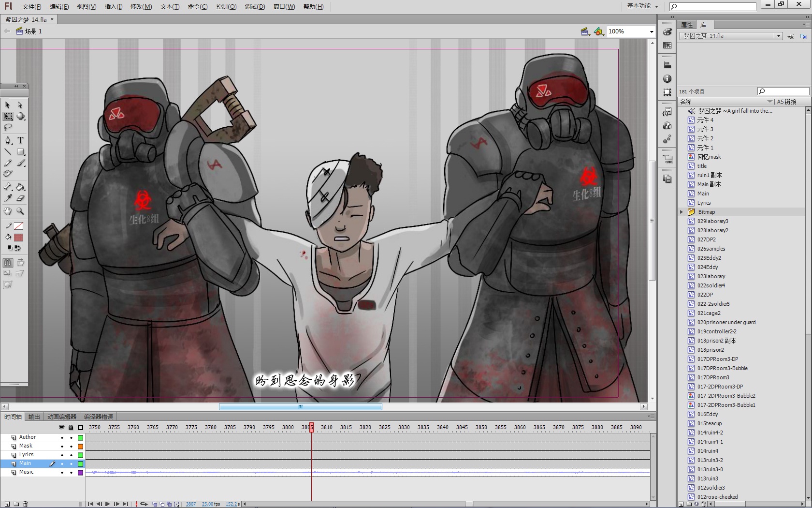812x508 pixels.
Task: Select the Subselection tool
Action: point(20,105)
